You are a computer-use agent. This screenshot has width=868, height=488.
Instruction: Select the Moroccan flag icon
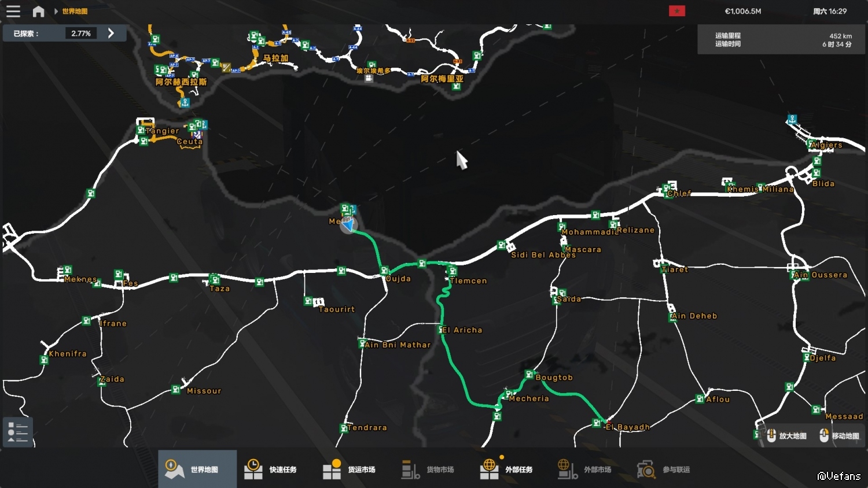click(677, 11)
